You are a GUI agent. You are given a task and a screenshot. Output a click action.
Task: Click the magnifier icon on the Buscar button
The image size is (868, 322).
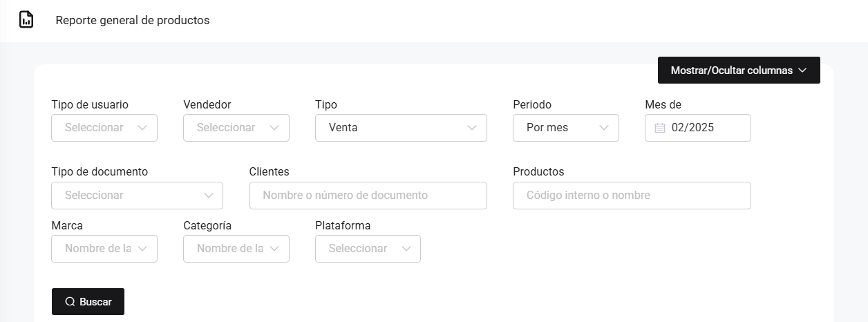click(70, 302)
